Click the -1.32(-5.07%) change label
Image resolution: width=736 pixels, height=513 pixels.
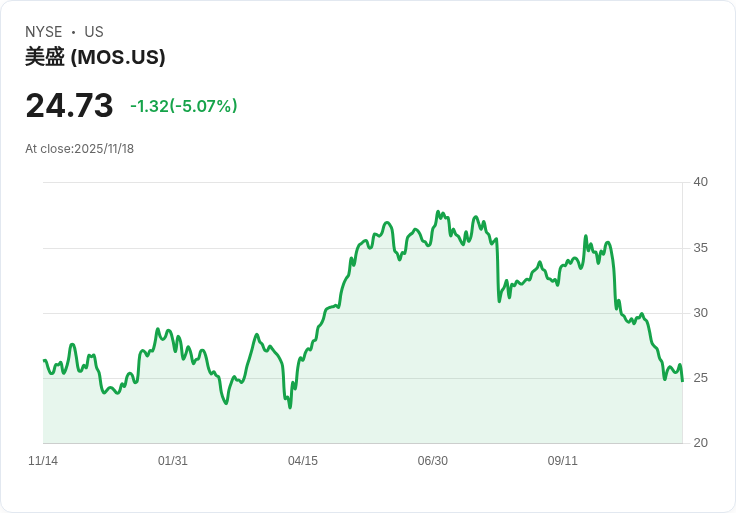point(184,106)
